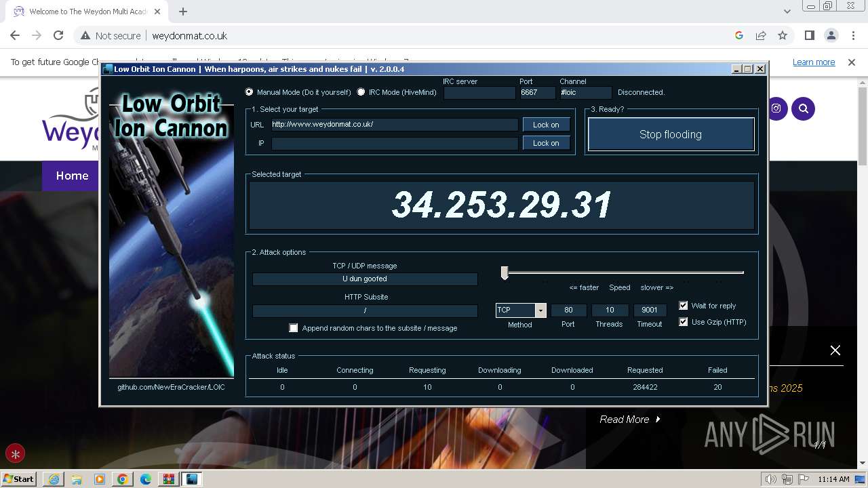Click the red accessibility asterisk icon

tap(15, 453)
